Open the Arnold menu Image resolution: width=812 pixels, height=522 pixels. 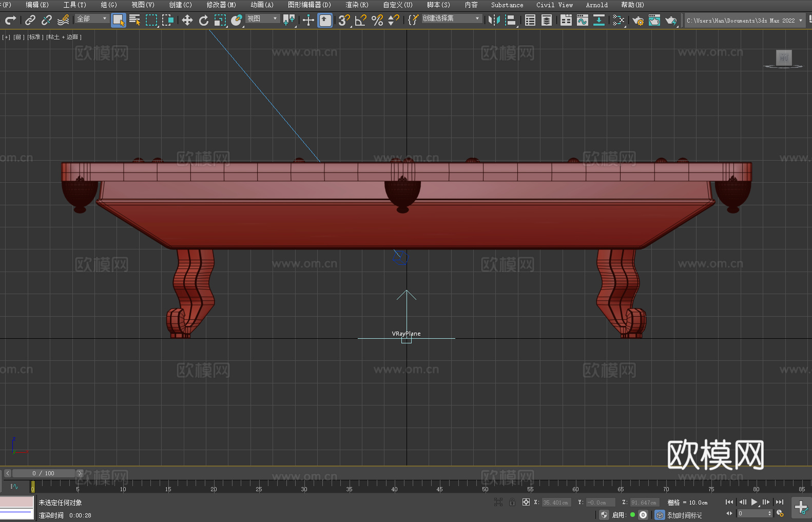tap(596, 5)
